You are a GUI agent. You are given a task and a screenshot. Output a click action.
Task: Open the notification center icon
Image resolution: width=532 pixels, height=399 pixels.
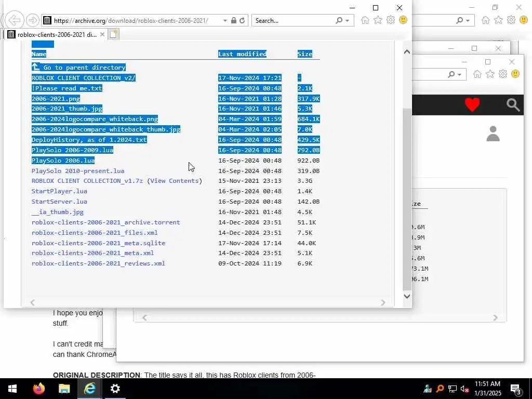pos(516,389)
